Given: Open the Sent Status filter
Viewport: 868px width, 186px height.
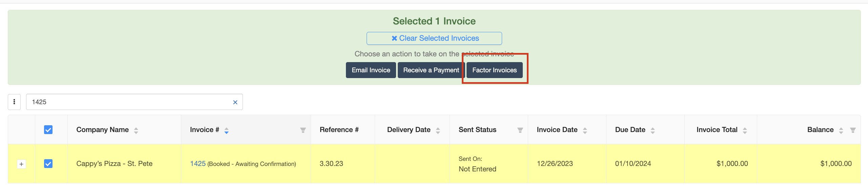Looking at the screenshot, I should 520,130.
